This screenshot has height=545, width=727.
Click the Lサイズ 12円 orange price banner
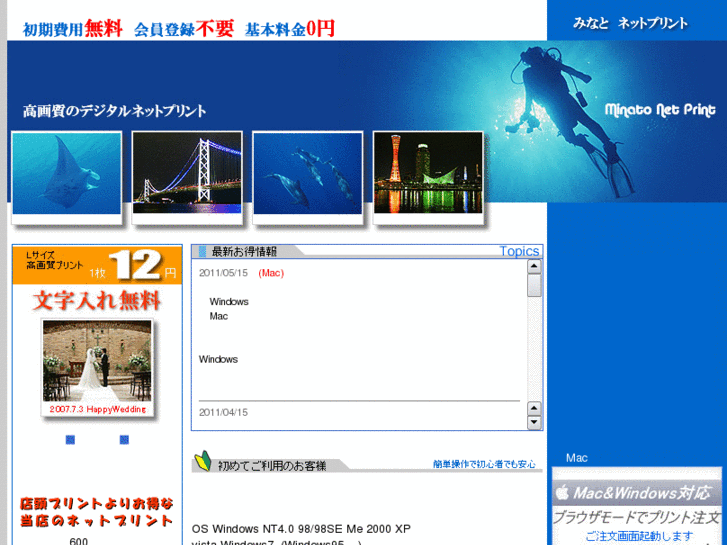[x=97, y=265]
